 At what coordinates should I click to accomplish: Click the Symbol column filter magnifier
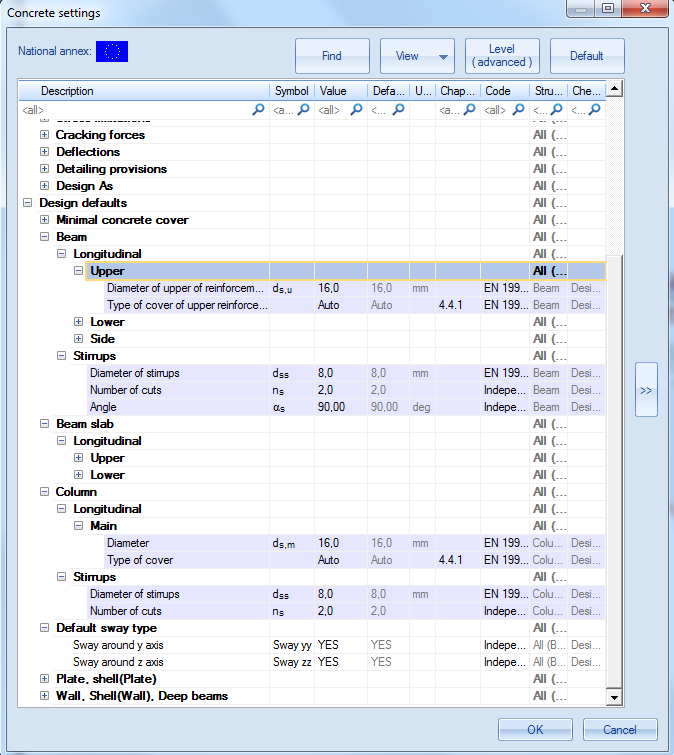click(x=303, y=110)
